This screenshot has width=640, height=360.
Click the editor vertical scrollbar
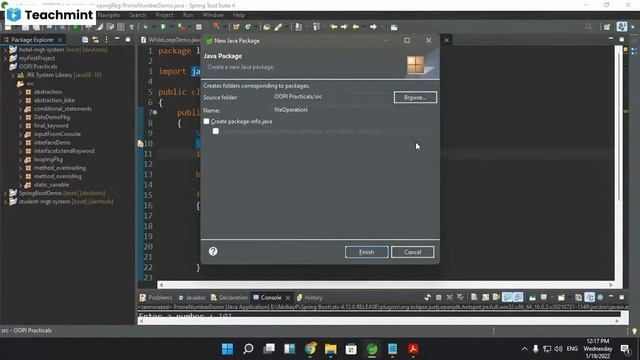(x=618, y=163)
